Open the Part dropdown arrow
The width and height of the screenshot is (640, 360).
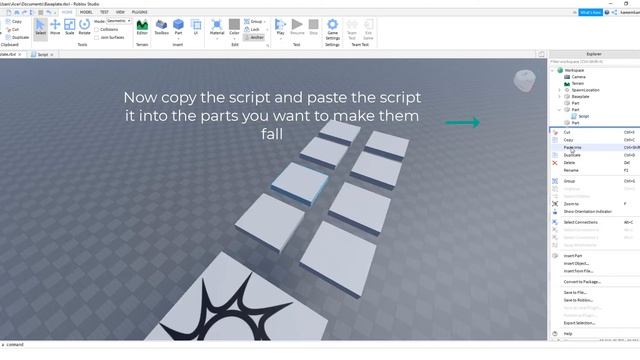click(178, 39)
